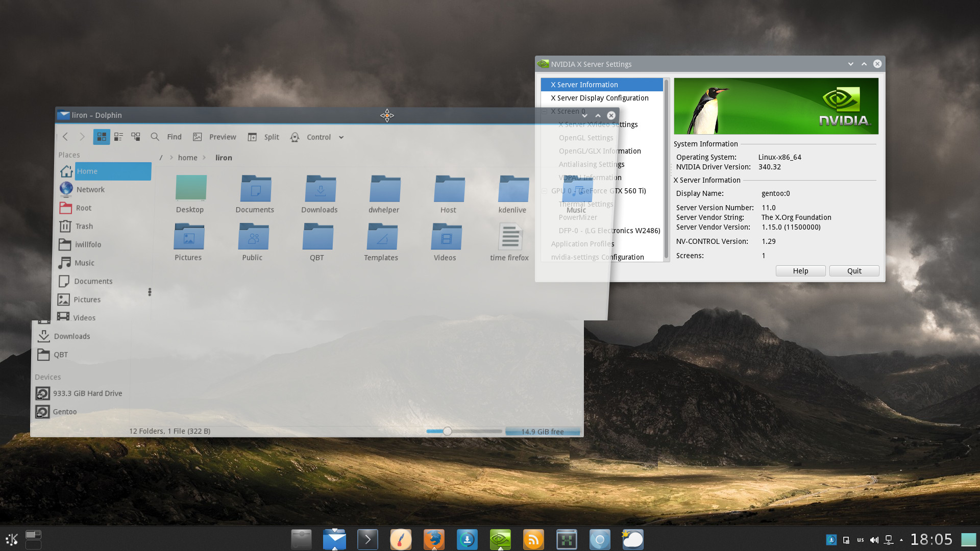Open the volume control in system tray
Screen dimensions: 980x551
point(874,540)
